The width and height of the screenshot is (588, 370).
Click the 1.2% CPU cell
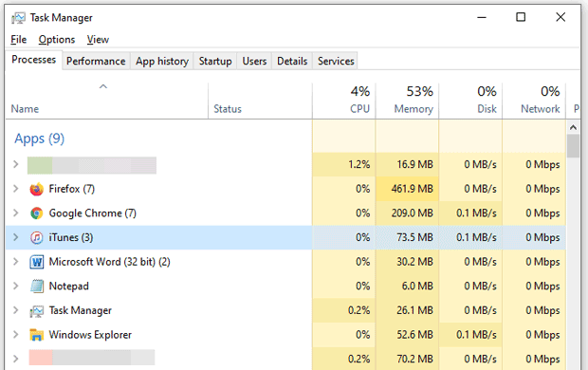pyautogui.click(x=344, y=164)
